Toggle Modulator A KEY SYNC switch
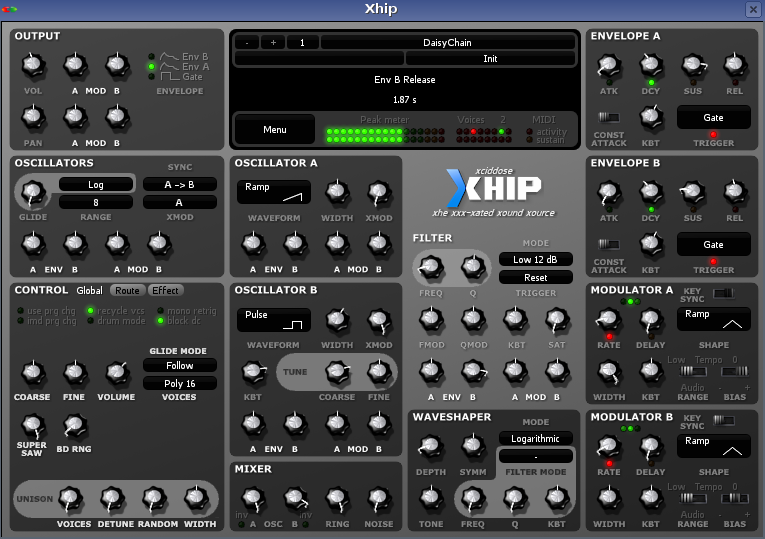This screenshot has width=765, height=539. coord(724,293)
